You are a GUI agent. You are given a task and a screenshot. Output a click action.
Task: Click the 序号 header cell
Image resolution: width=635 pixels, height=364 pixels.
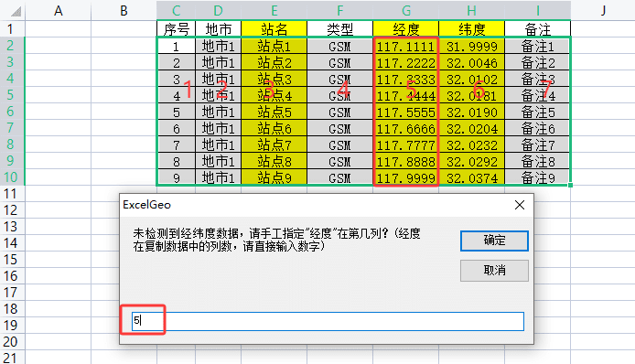coord(177,29)
